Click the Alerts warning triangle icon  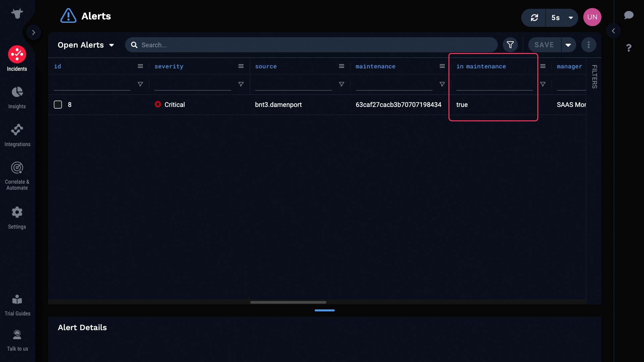click(x=68, y=16)
